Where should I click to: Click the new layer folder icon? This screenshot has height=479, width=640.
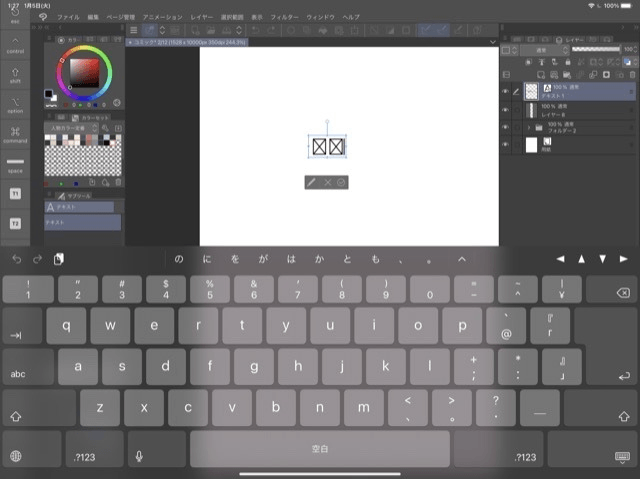[567, 75]
